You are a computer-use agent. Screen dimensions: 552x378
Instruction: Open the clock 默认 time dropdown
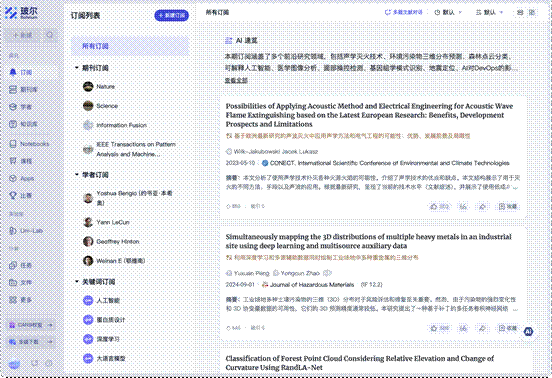pos(448,12)
